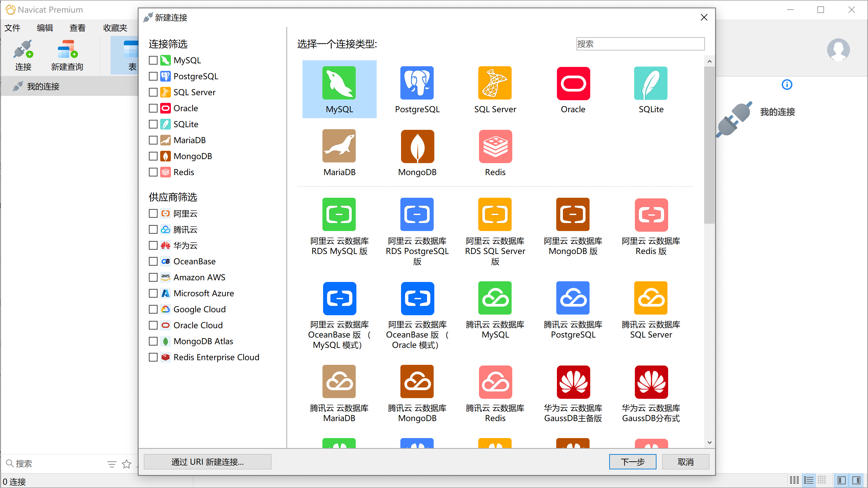Toggle the right pane layout button
Image resolution: width=868 pixels, height=488 pixels.
856,480
